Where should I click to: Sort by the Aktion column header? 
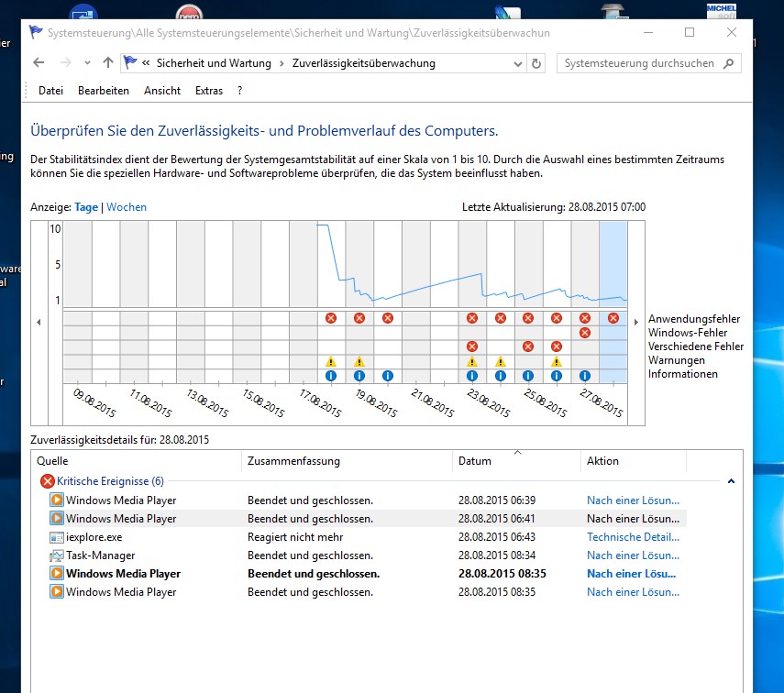pos(634,461)
